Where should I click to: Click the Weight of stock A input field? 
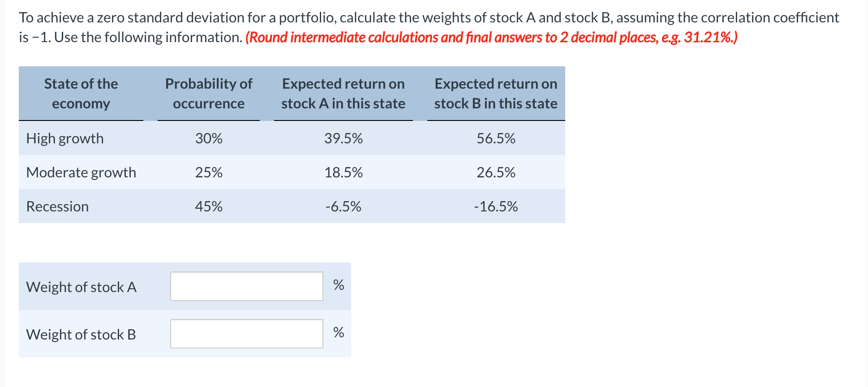pyautogui.click(x=246, y=286)
